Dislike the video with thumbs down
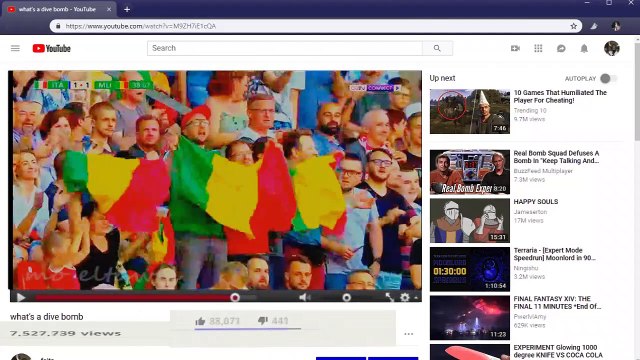The height and width of the screenshot is (360, 640). pyautogui.click(x=263, y=321)
